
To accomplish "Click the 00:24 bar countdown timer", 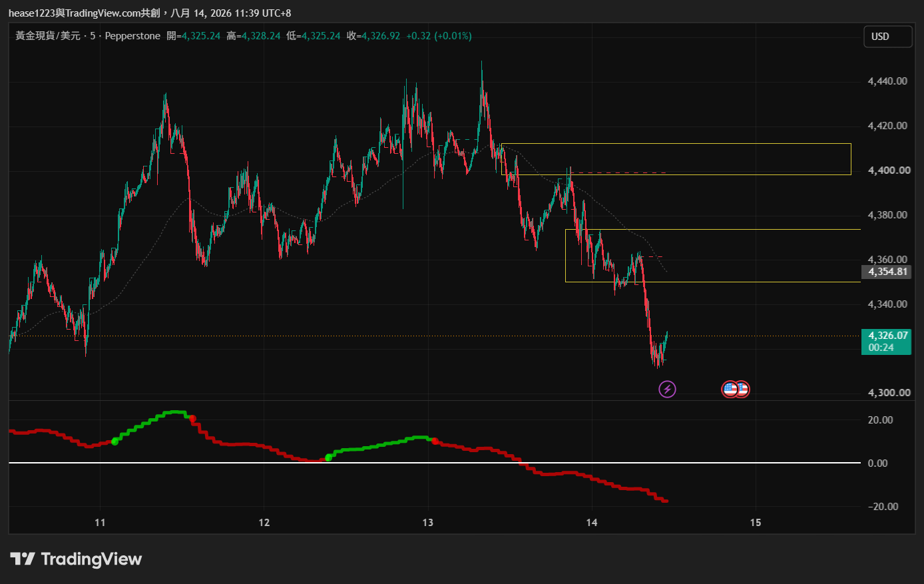I will coord(881,348).
